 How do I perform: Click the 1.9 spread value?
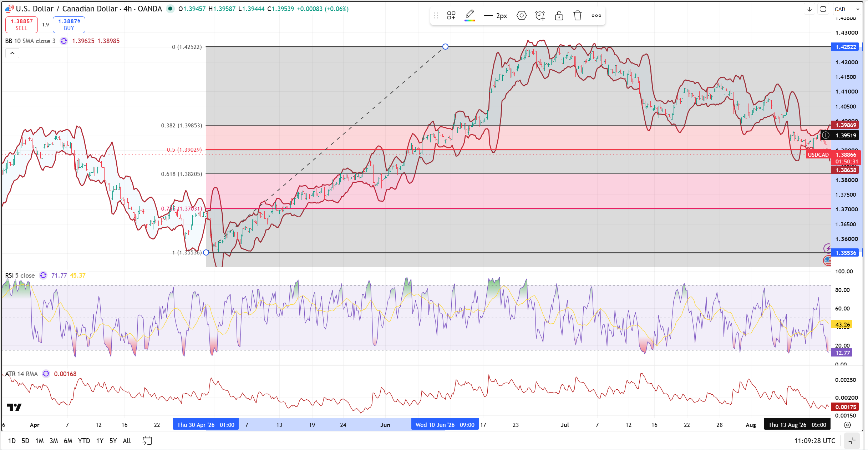[x=45, y=25]
